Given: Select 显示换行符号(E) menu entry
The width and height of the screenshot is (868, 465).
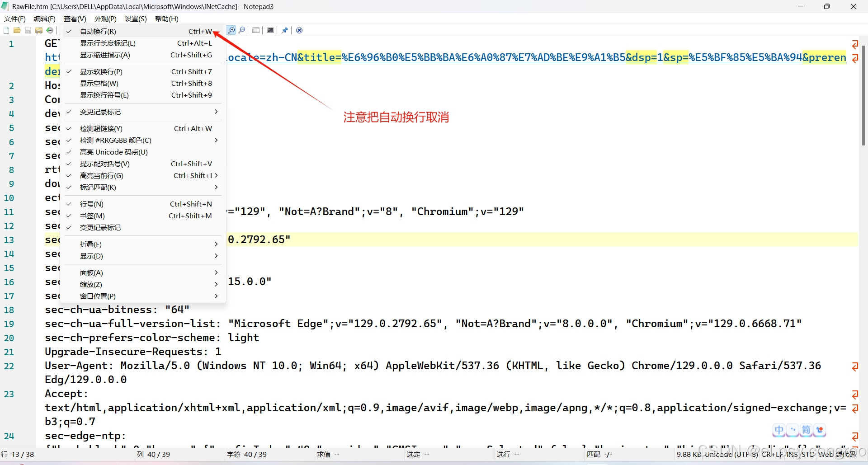Looking at the screenshot, I should (143, 95).
